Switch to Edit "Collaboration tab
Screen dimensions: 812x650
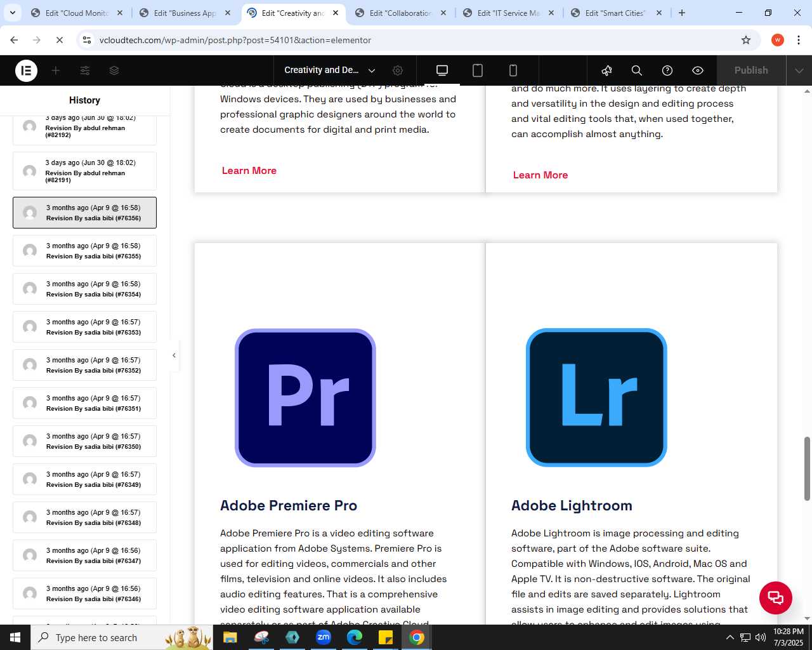click(x=401, y=13)
